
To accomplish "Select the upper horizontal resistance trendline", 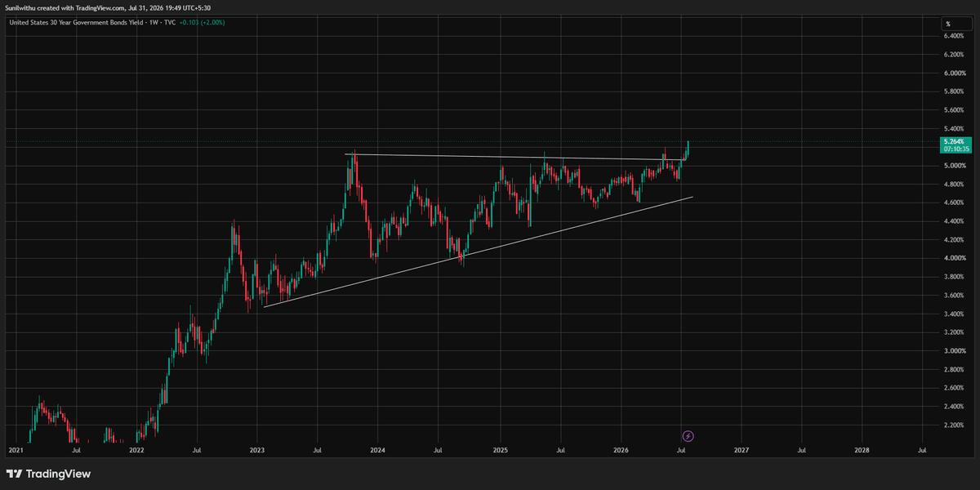I will (514, 157).
